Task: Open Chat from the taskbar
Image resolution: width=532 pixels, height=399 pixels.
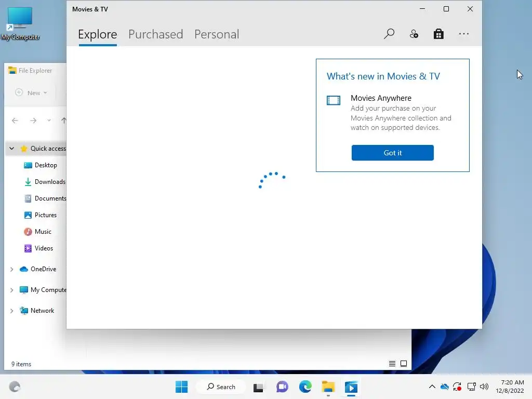Action: coord(282,387)
